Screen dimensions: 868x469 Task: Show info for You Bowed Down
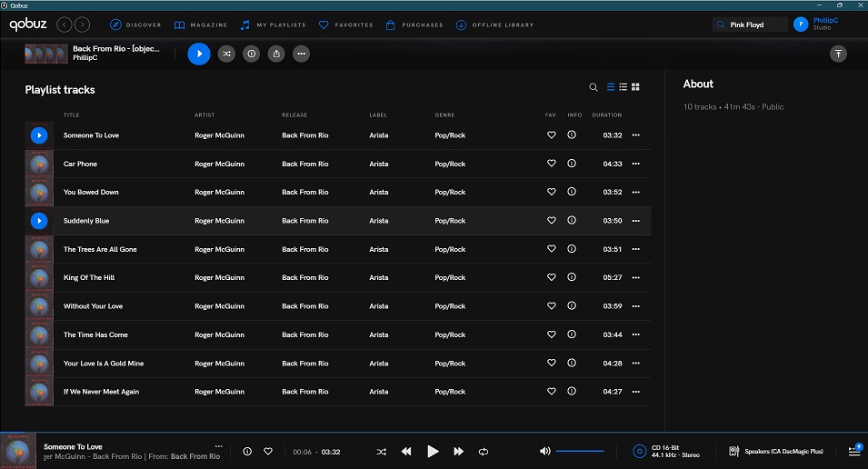[572, 192]
